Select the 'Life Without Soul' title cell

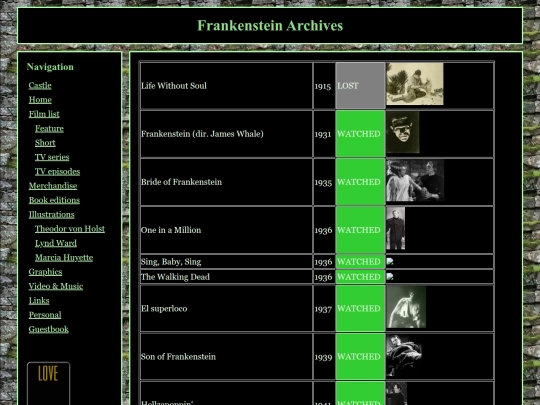[226, 86]
